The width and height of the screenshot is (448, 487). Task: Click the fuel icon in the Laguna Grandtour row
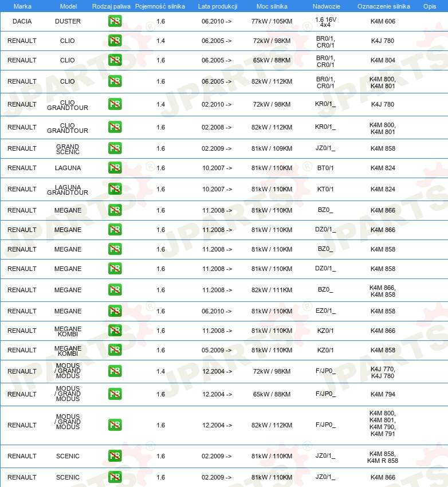pos(115,189)
